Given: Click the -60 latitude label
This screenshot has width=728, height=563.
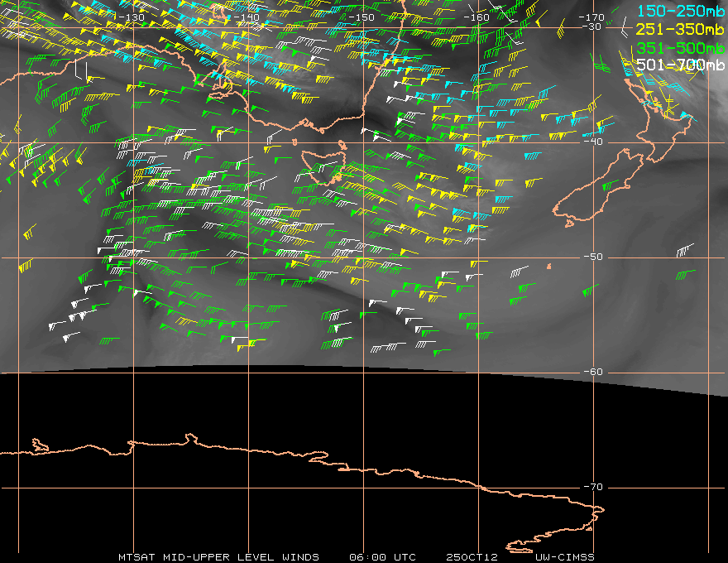Looking at the screenshot, I should (x=593, y=372).
